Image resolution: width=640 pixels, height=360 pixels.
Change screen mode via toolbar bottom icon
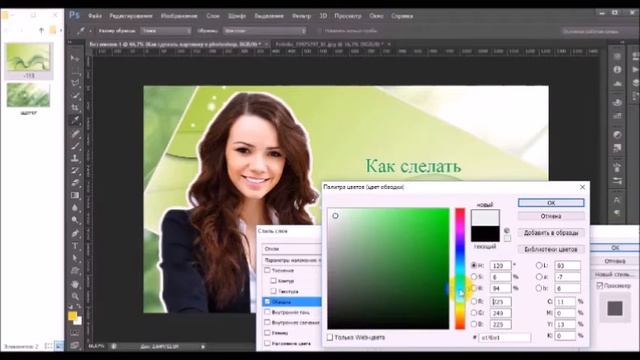(x=75, y=345)
